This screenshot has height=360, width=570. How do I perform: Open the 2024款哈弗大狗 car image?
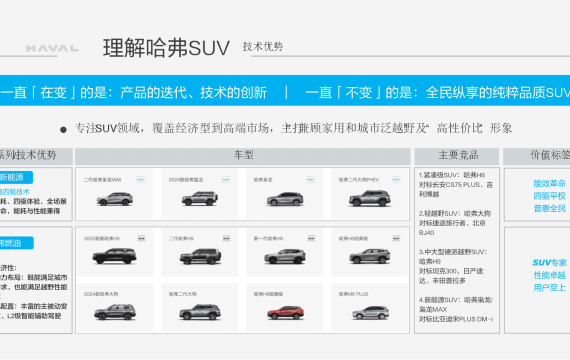tap(115, 312)
